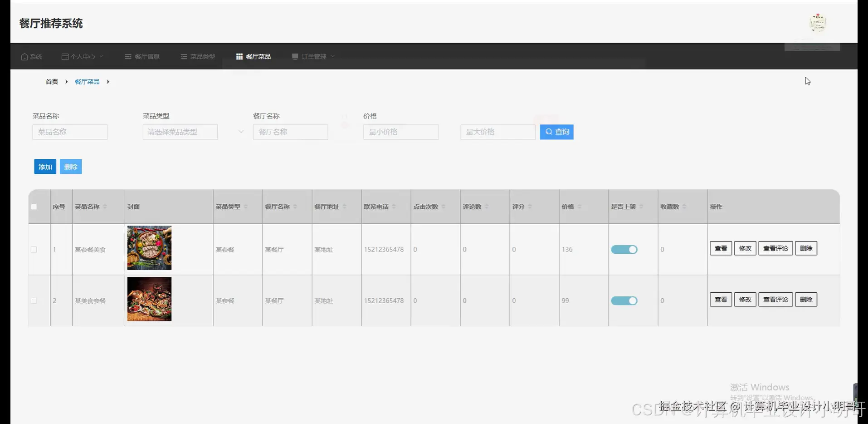Viewport: 868px width, 424px height.
Task: Click the blue 查询 search button
Action: tap(556, 132)
